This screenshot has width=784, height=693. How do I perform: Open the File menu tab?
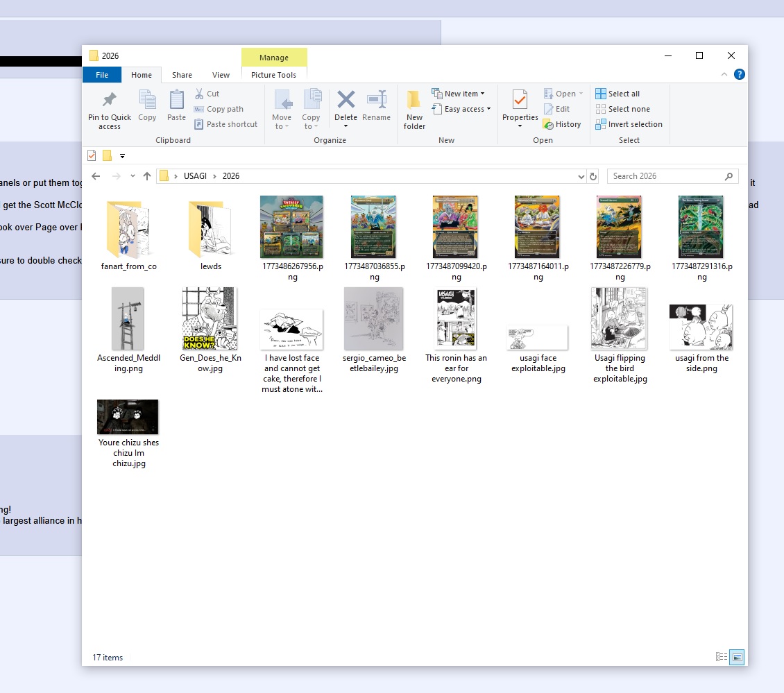102,75
